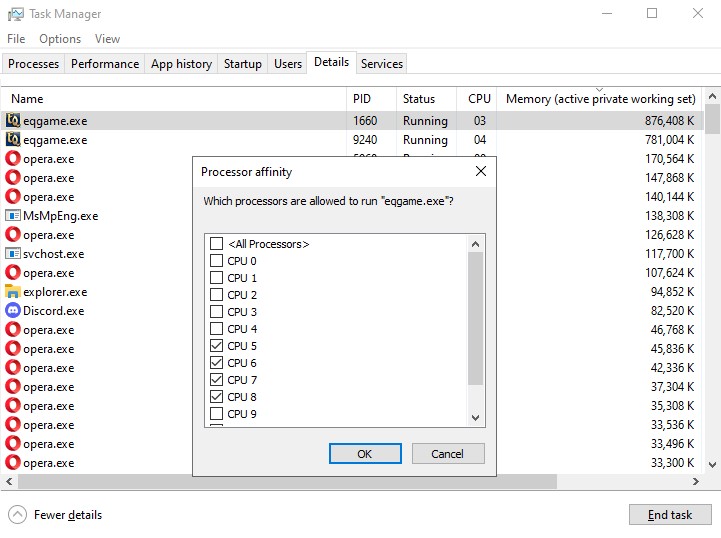This screenshot has height=538, width=721.
Task: Click the horizontal scrollbar of process list
Action: click(300, 482)
